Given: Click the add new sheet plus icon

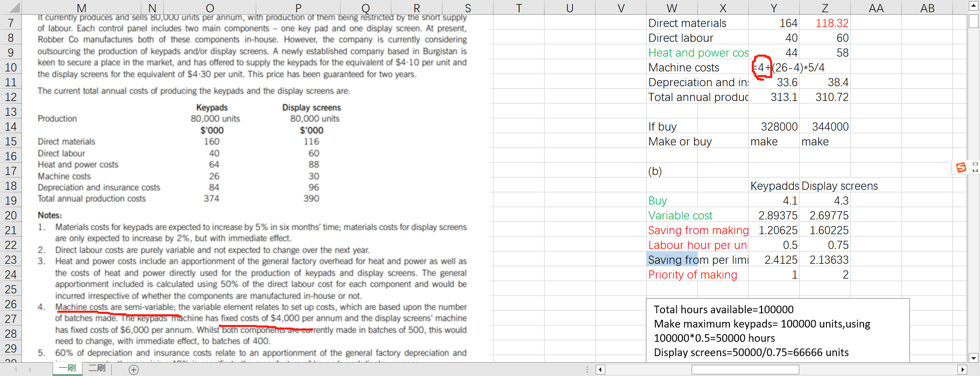Looking at the screenshot, I should [134, 370].
